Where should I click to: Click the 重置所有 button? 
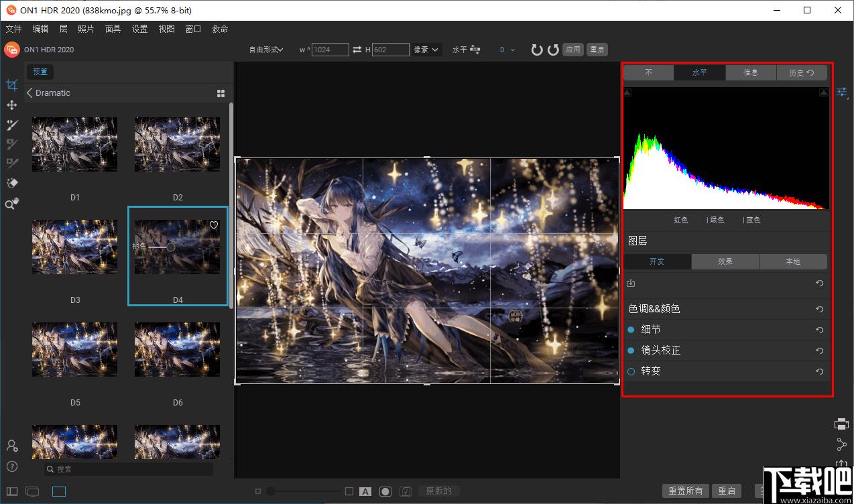click(685, 491)
